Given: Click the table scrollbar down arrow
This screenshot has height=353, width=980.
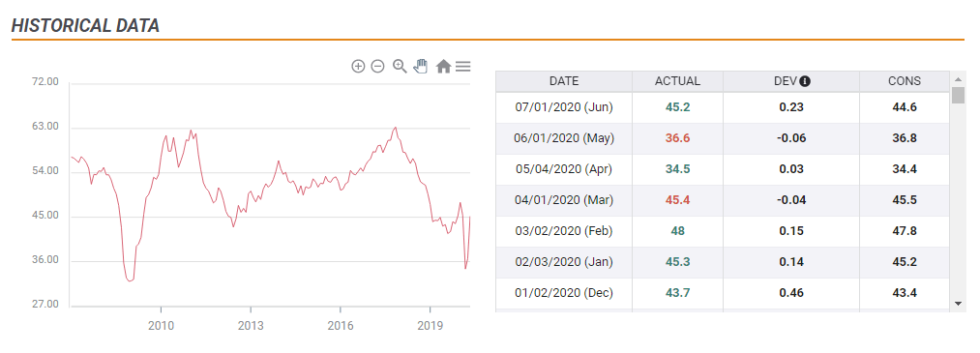Looking at the screenshot, I should tap(958, 303).
